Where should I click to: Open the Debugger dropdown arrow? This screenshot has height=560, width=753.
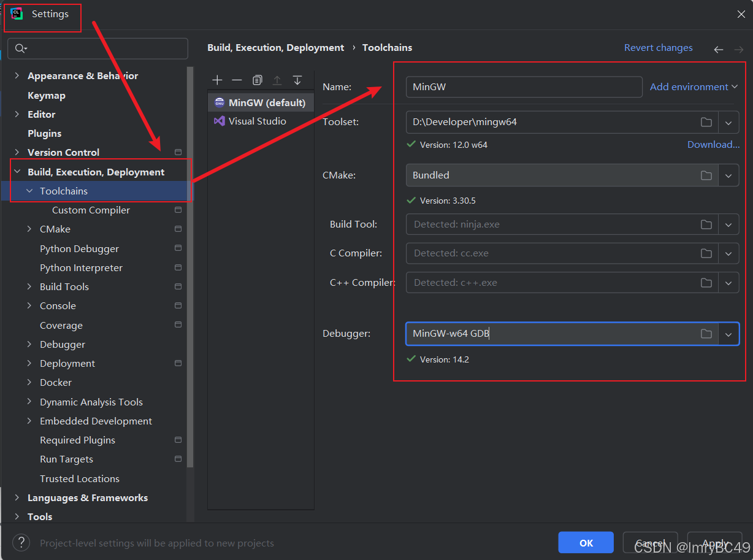click(728, 334)
